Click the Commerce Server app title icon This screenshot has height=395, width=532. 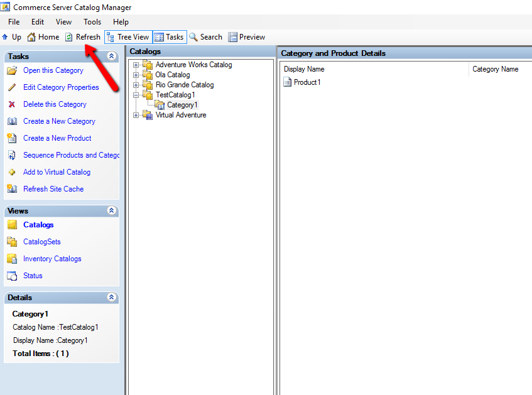(5, 6)
